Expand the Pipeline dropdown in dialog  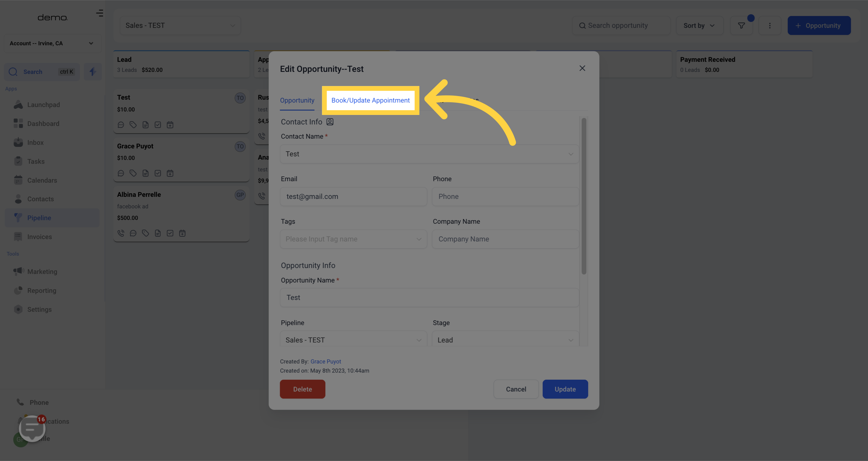click(x=354, y=339)
